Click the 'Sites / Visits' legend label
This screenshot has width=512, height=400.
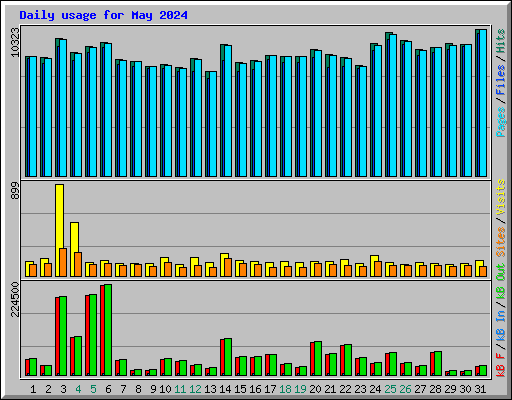pyautogui.click(x=501, y=218)
